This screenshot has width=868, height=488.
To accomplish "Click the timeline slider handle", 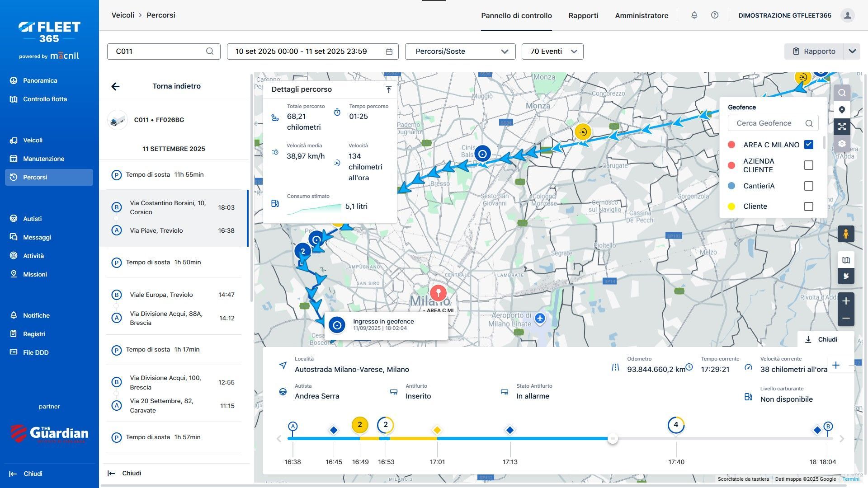I will click(613, 438).
